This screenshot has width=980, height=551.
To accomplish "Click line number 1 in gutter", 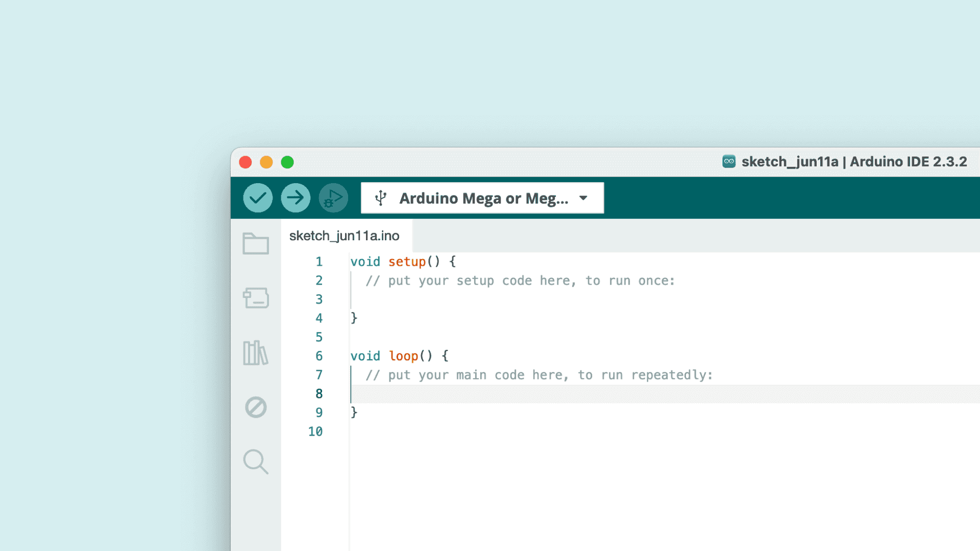I will 319,262.
